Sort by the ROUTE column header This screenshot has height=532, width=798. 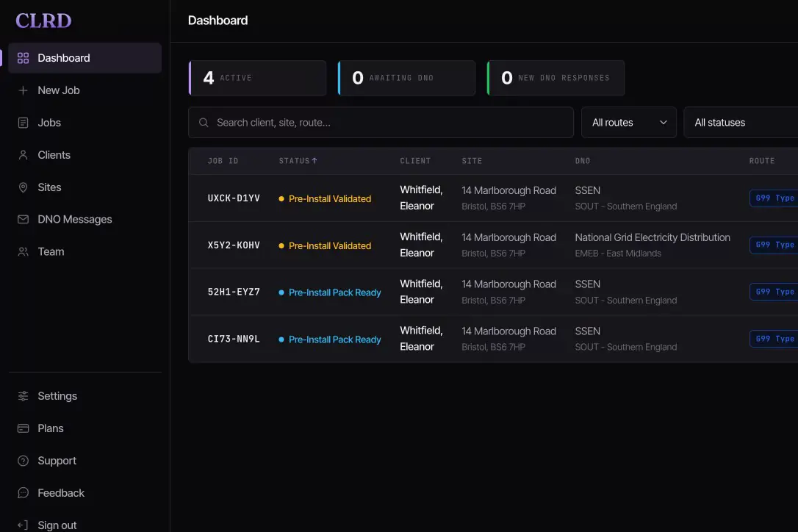point(762,161)
